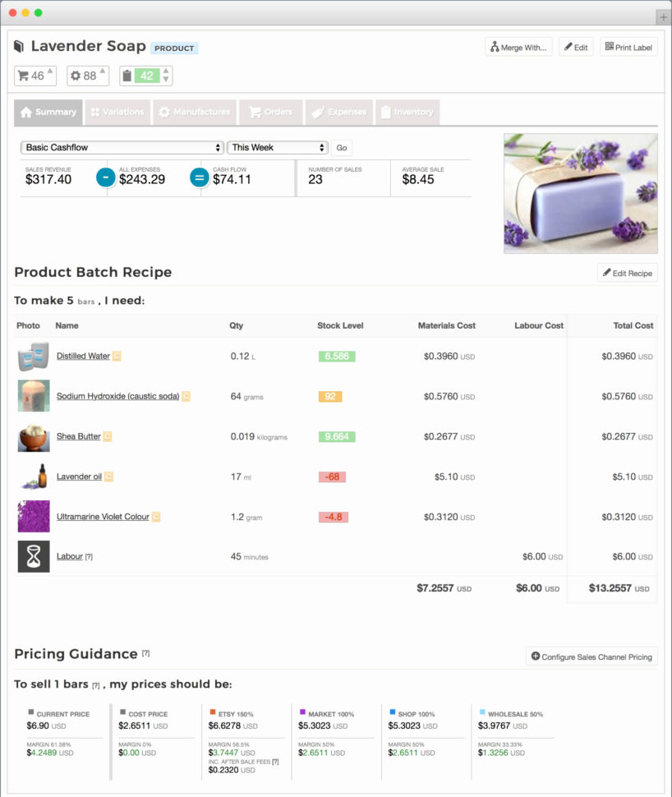This screenshot has height=797, width=672.
Task: Click the pencil icon on Edit button
Action: click(568, 47)
